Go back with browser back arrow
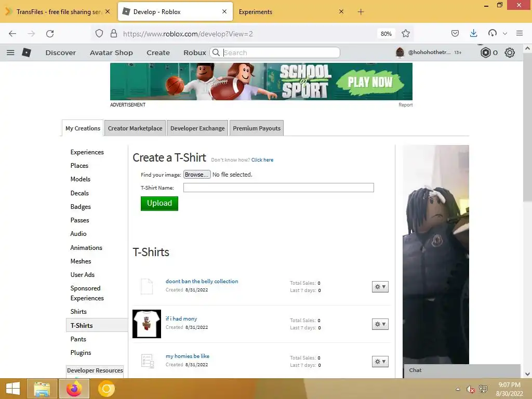The height and width of the screenshot is (399, 532). click(x=12, y=34)
